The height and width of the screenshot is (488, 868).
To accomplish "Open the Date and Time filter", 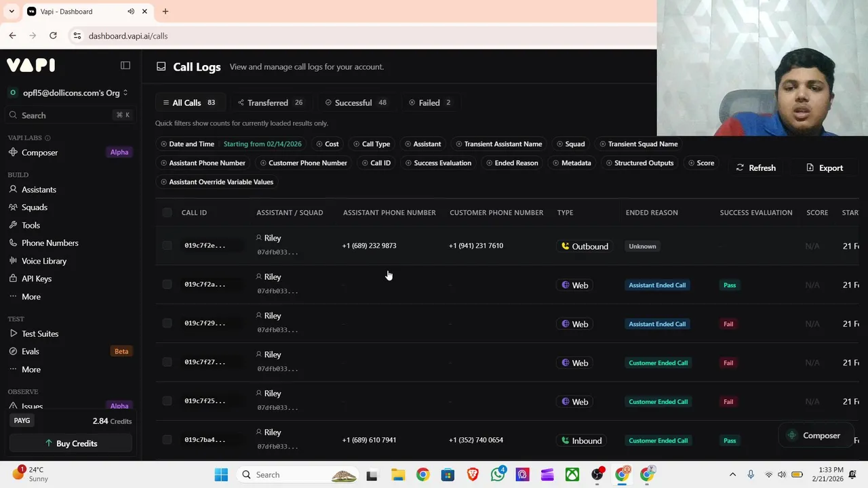I will tap(231, 144).
